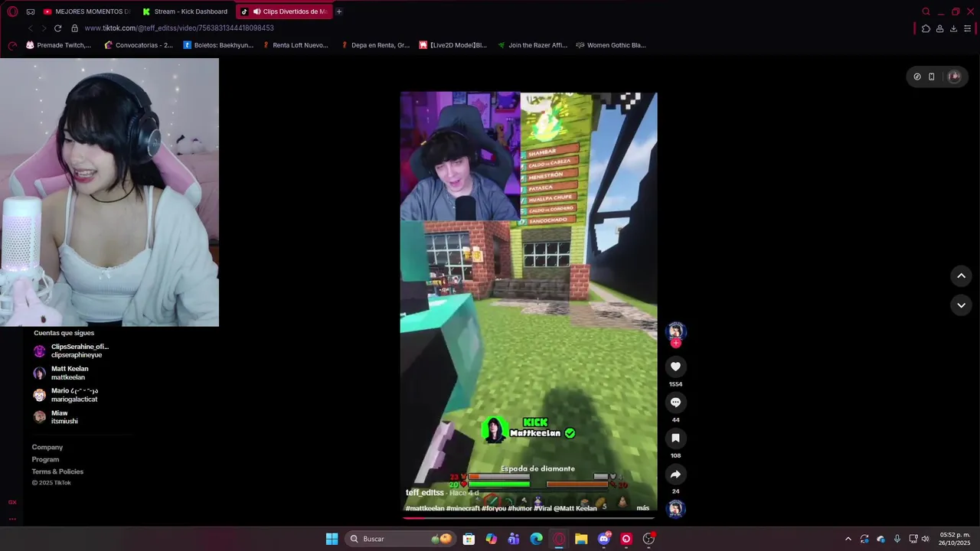980x551 pixels.
Task: Expand the caption with the 'más' link
Action: pos(642,508)
